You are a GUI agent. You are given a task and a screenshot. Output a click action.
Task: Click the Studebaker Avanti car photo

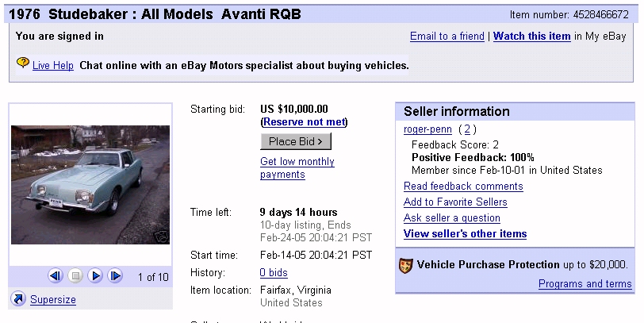click(x=90, y=185)
